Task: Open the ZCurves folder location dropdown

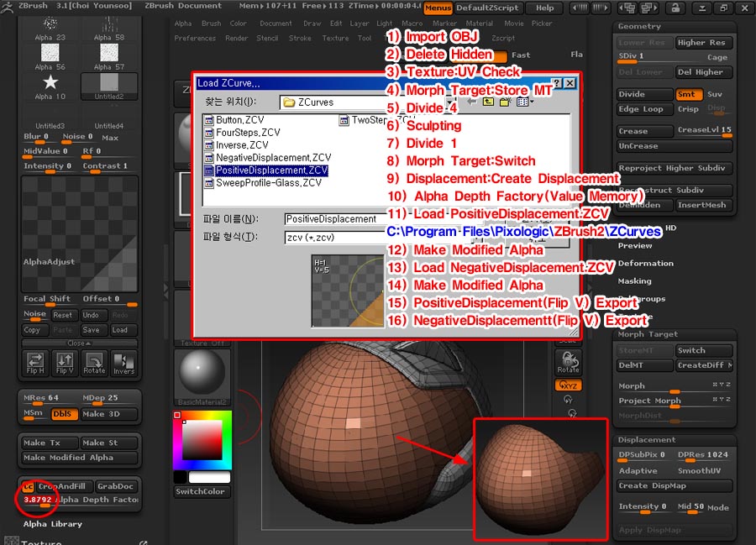Action: tap(450, 102)
